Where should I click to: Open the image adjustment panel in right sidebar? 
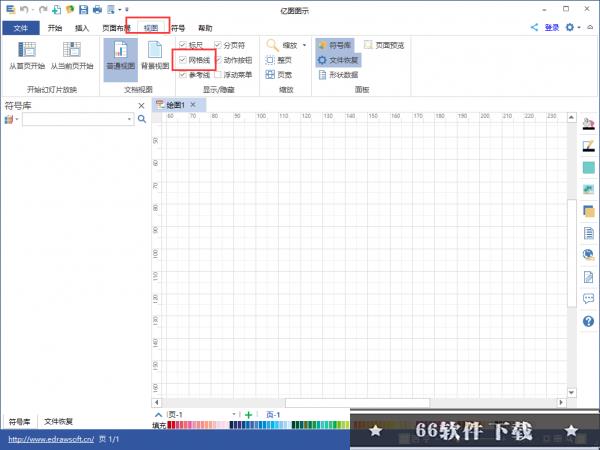point(589,189)
